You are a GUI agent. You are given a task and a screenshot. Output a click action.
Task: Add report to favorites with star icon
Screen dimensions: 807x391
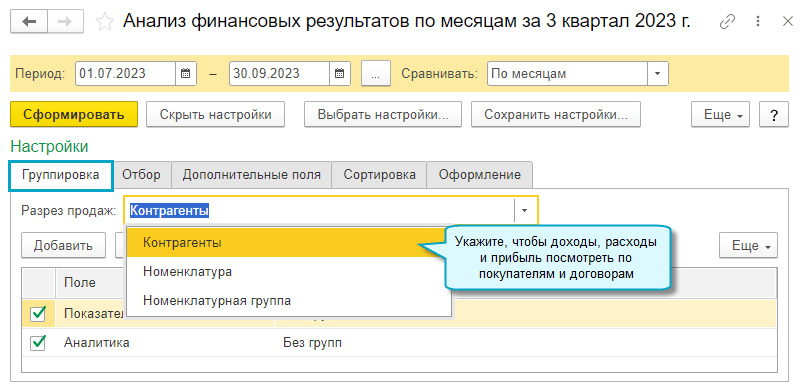point(105,22)
